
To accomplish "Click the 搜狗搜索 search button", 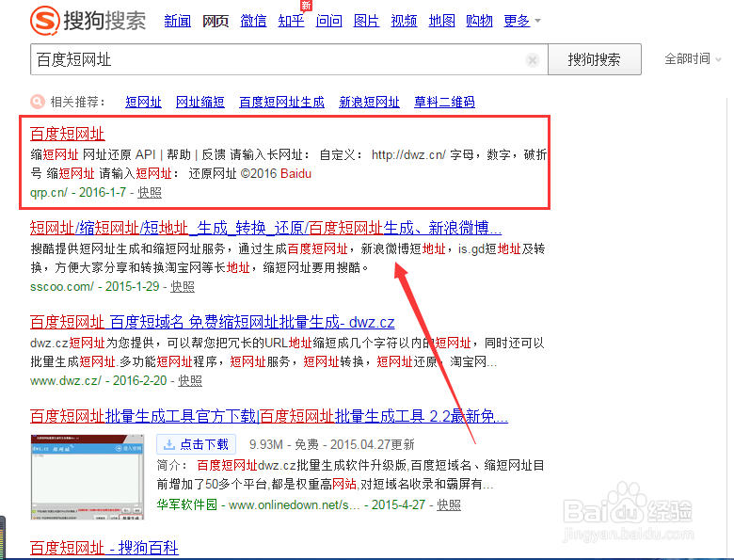I will (595, 59).
